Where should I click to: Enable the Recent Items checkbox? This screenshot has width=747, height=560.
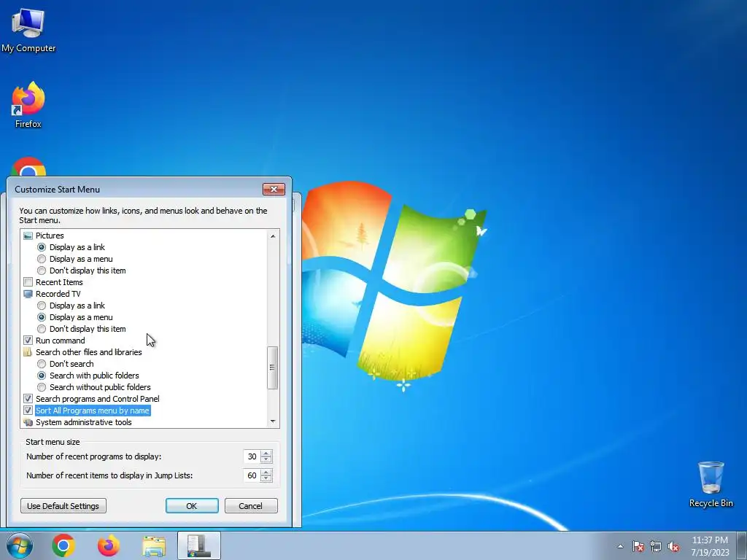coord(28,282)
